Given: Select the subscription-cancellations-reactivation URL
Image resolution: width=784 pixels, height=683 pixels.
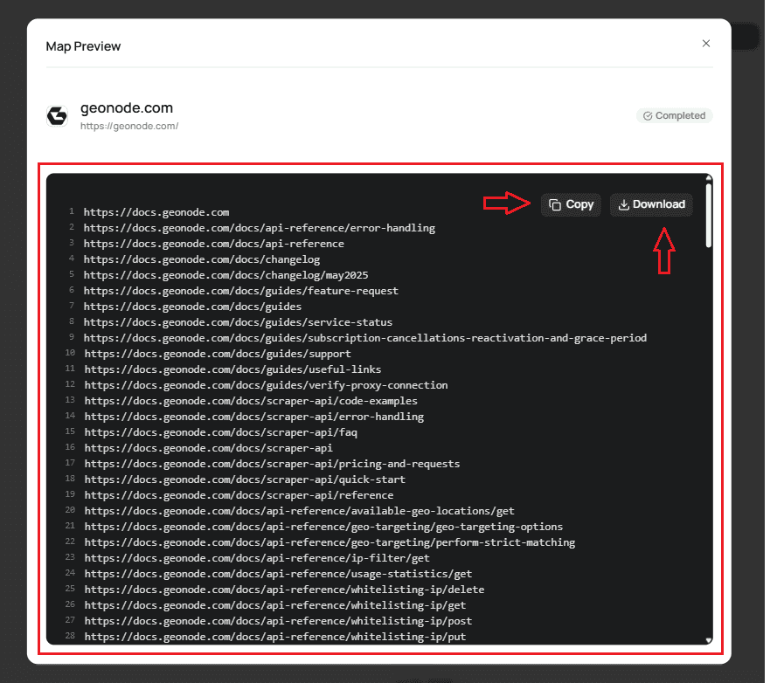Looking at the screenshot, I should coord(365,338).
